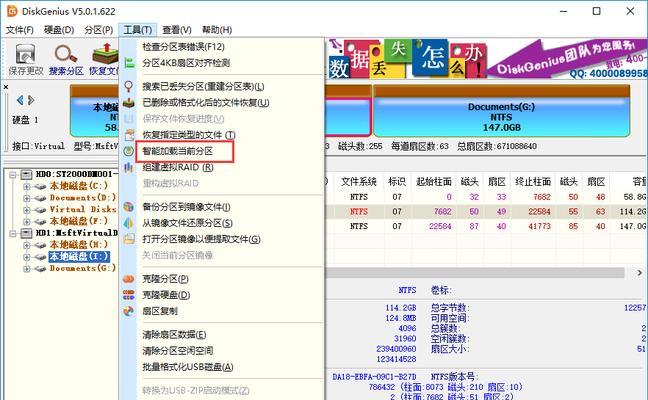This screenshot has height=400, width=648.
Task: Close the disk map pane with x
Action: tap(6, 87)
